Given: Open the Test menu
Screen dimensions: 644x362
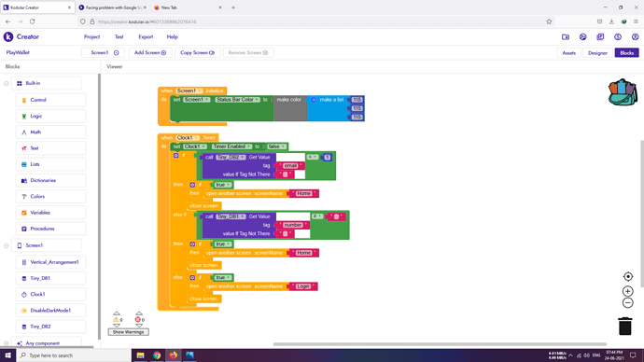Looking at the screenshot, I should click(x=119, y=37).
